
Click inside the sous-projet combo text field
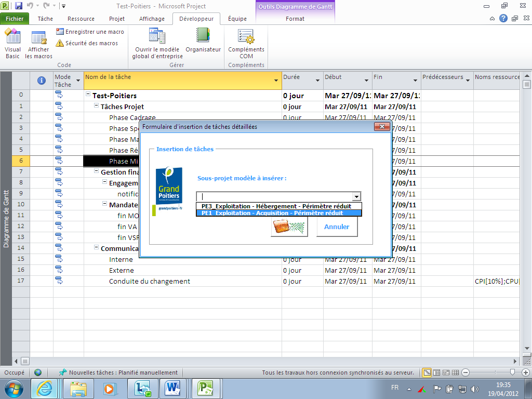pos(274,196)
